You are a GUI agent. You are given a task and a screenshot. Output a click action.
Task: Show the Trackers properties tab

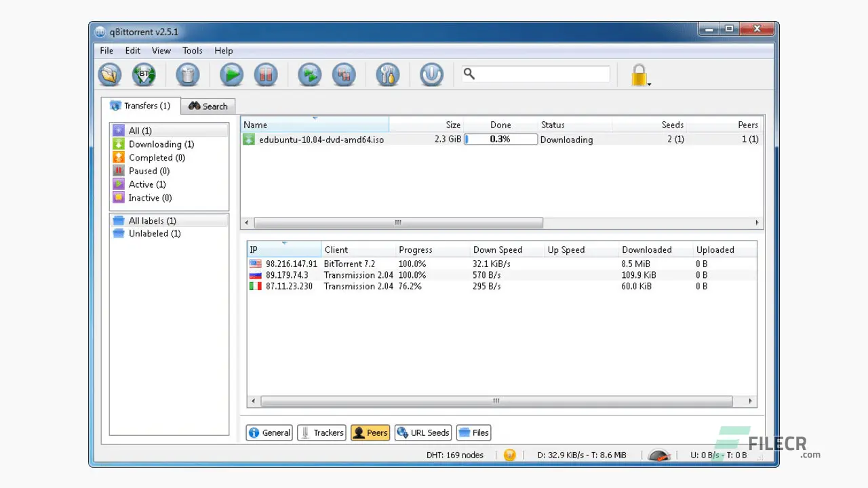[x=322, y=432]
